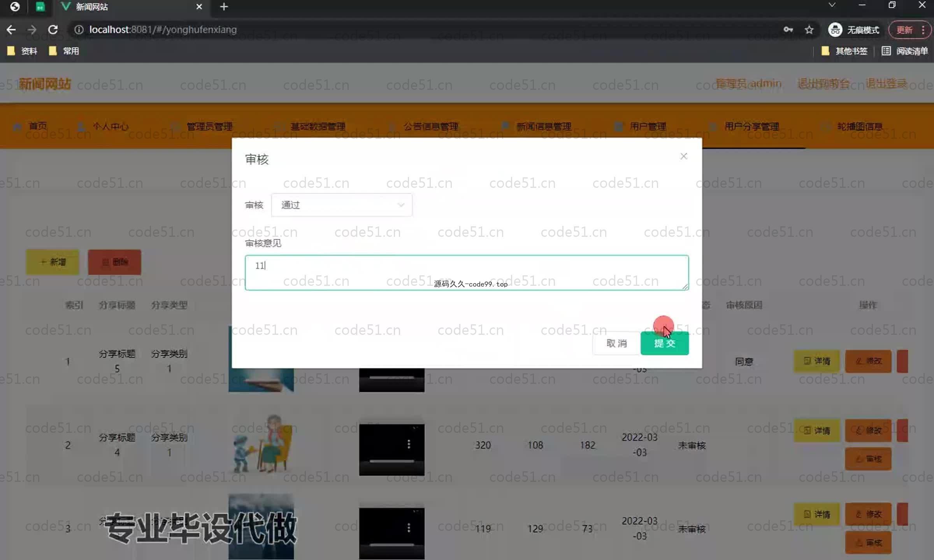This screenshot has height=560, width=934.
Task: Switch to the green pinned spreadsheet tab
Action: 40,7
